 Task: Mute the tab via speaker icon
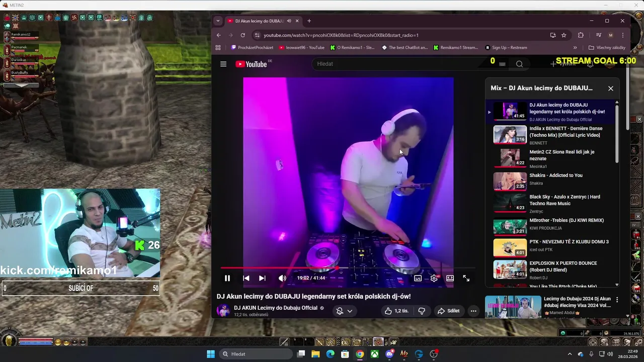coord(289,21)
